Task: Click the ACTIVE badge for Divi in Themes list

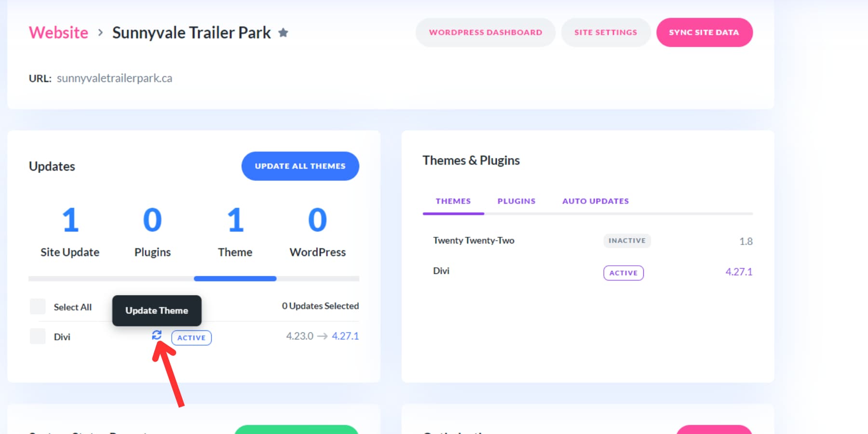Action: (x=624, y=272)
